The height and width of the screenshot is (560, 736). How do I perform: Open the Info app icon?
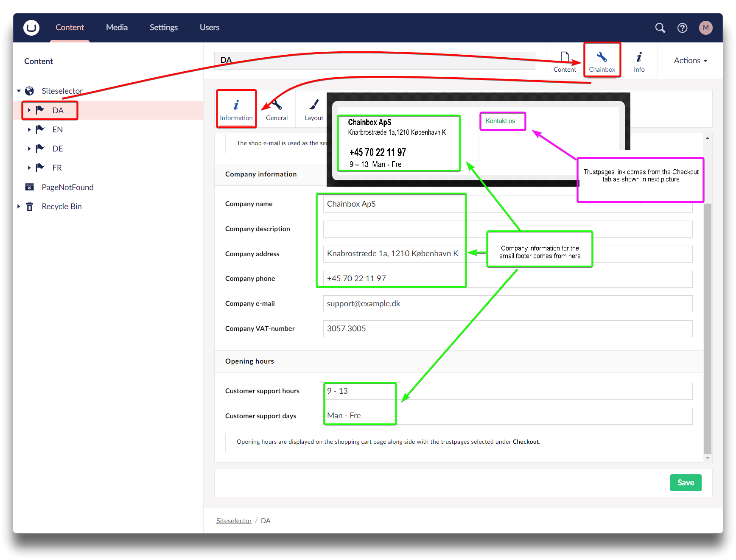[639, 57]
